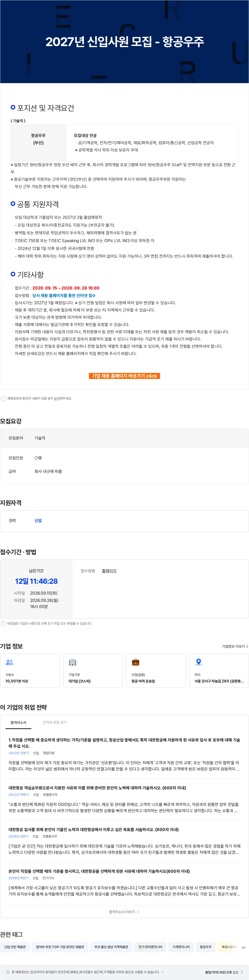Click the 사원수 10,001명 이상 card
The image size is (249, 980).
coord(30,671)
